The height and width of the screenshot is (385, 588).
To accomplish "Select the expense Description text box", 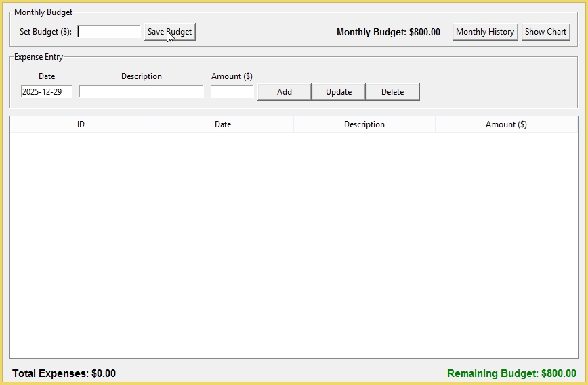I will click(x=141, y=92).
